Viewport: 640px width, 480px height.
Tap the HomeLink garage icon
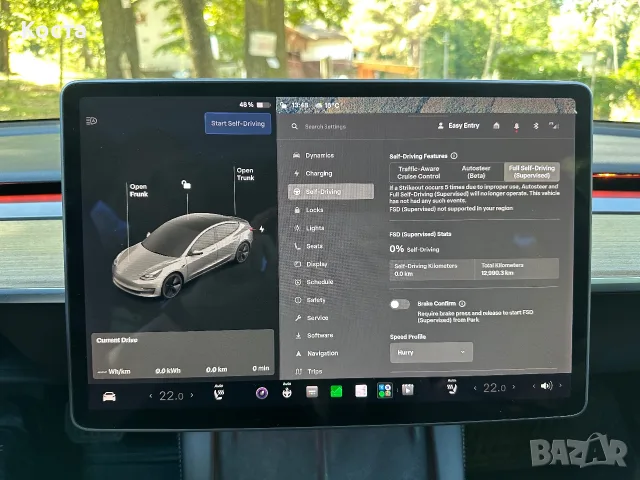(496, 126)
